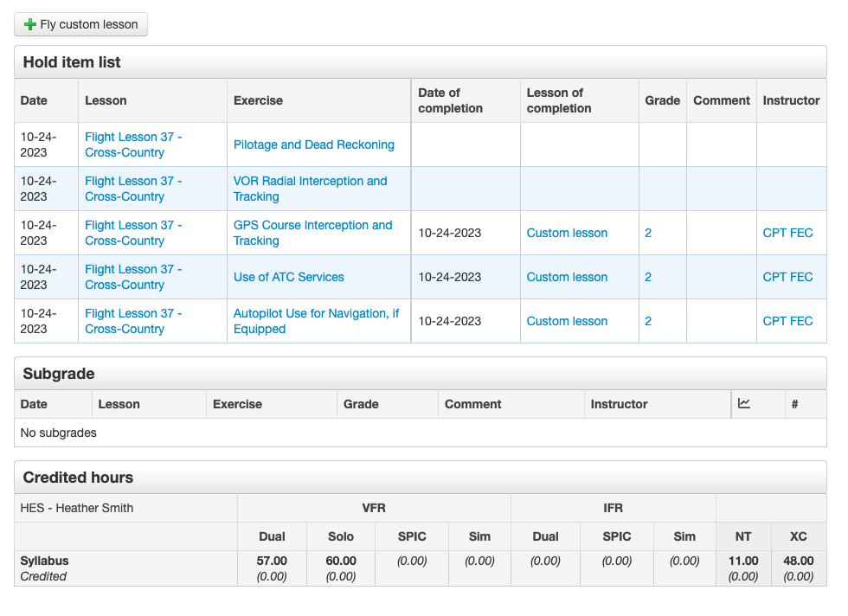The image size is (848, 616).
Task: Open Autopilot Use for Navigation exercise link
Action: click(x=316, y=321)
